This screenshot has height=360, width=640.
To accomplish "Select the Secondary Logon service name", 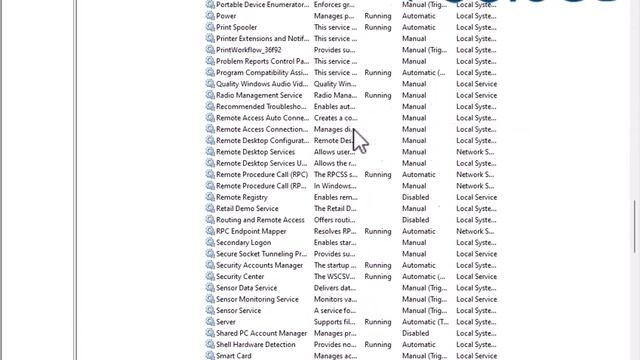I will [243, 242].
